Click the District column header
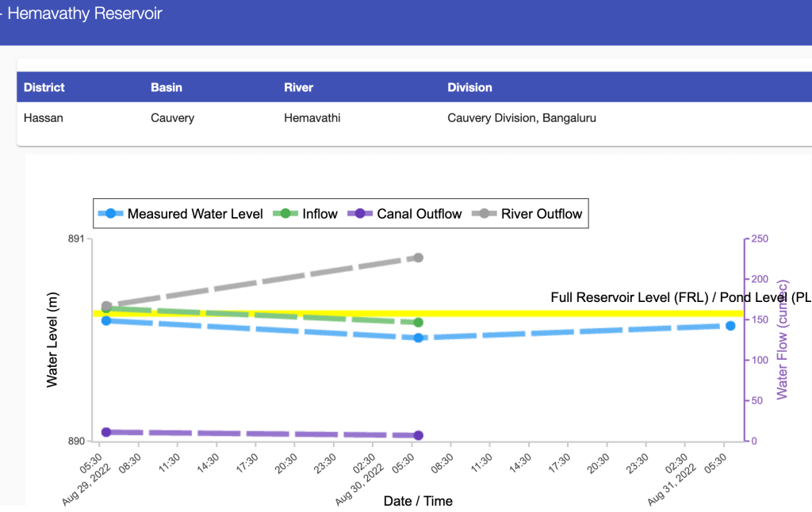The height and width of the screenshot is (512, 812). tap(44, 87)
